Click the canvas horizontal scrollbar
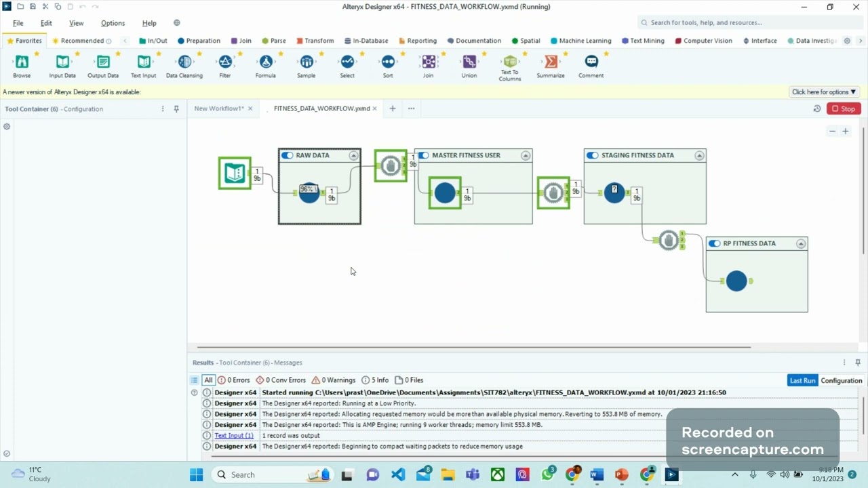The width and height of the screenshot is (868, 488). pyautogui.click(x=473, y=347)
